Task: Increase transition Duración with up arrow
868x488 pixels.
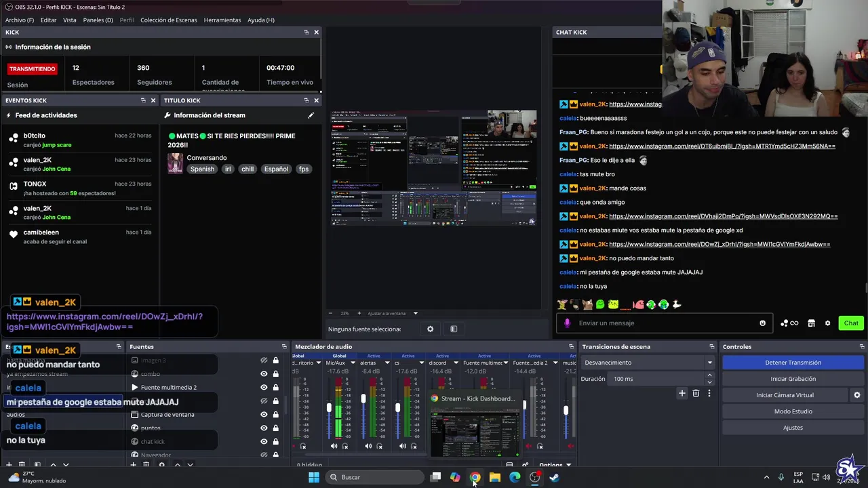Action: 710,375
